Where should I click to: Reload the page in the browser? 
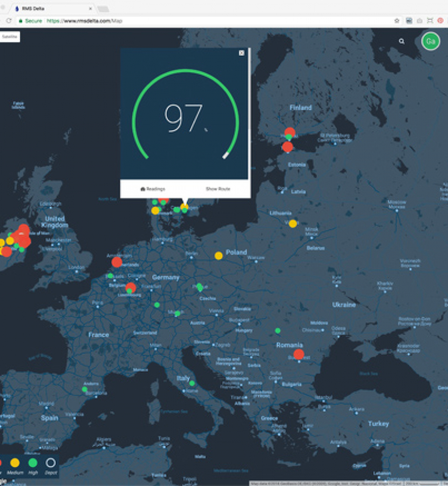pos(9,21)
